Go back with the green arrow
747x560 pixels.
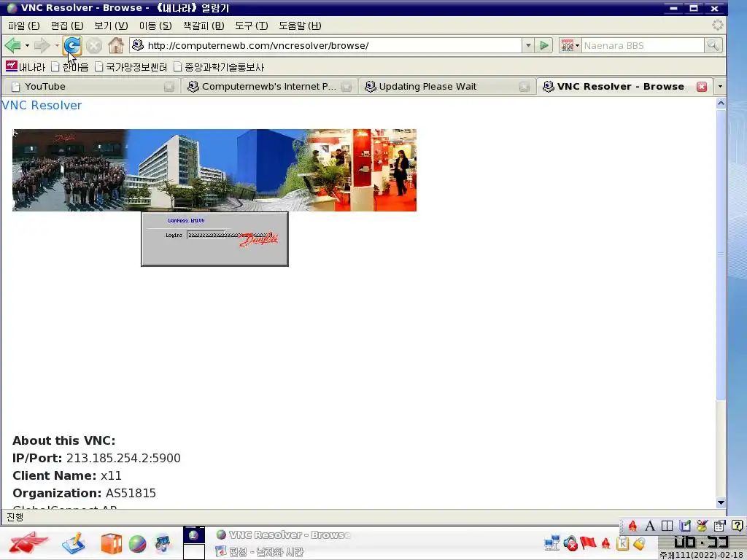(13, 46)
